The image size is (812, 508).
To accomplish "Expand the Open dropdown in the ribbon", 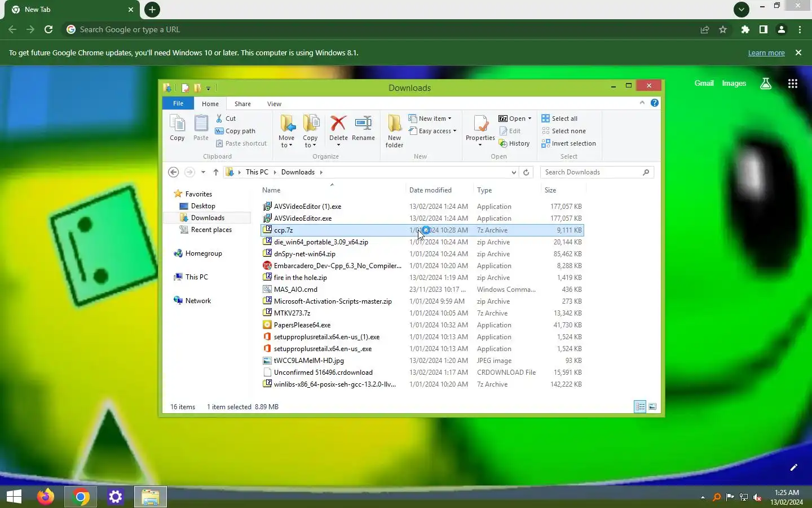I will (x=515, y=119).
